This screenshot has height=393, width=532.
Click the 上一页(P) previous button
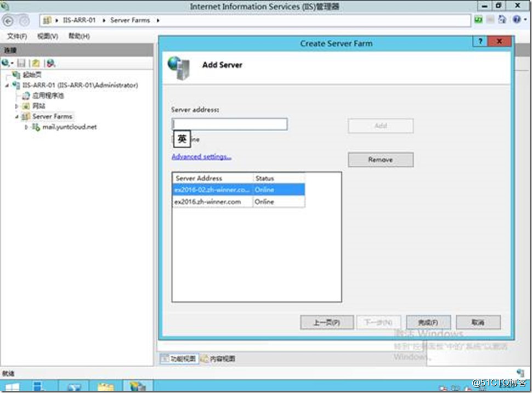[327, 322]
